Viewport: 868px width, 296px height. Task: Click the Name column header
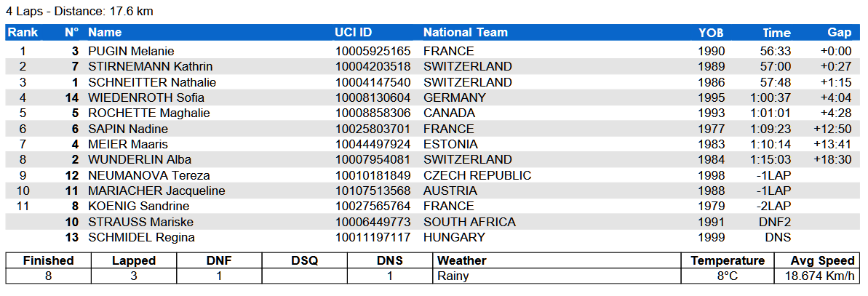105,32
